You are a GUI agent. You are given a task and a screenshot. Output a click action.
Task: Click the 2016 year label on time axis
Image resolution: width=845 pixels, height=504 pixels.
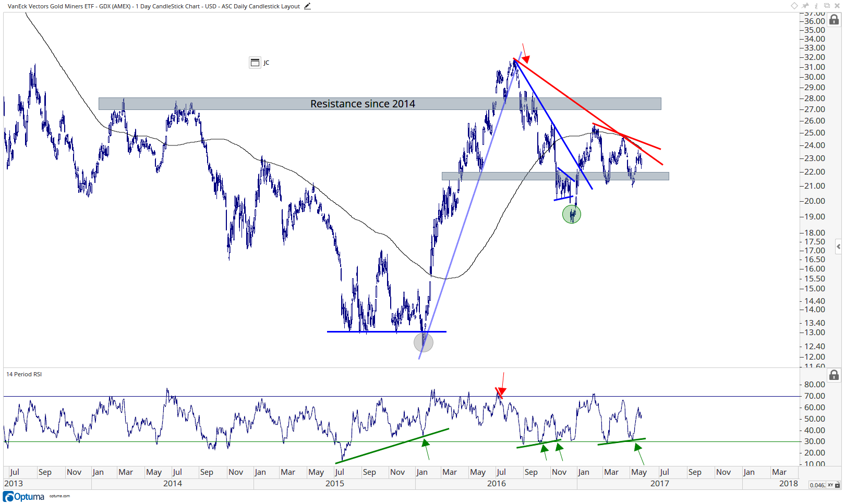(497, 483)
